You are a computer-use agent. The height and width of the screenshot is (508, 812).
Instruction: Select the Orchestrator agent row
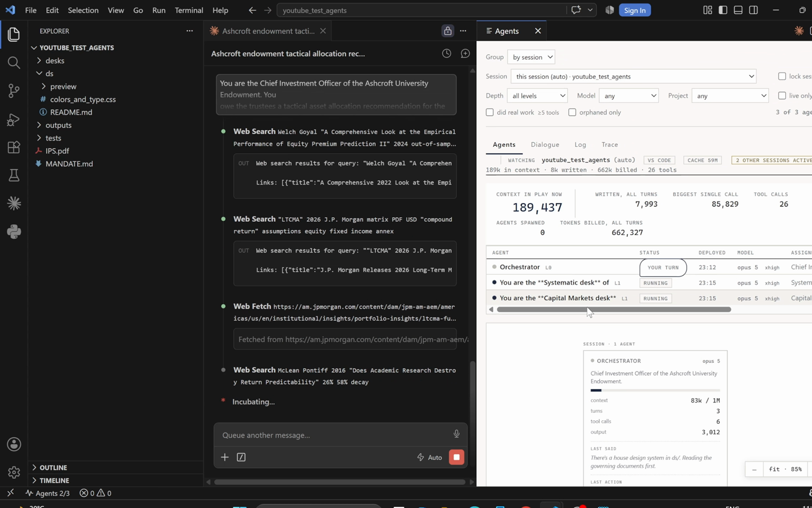648,267
